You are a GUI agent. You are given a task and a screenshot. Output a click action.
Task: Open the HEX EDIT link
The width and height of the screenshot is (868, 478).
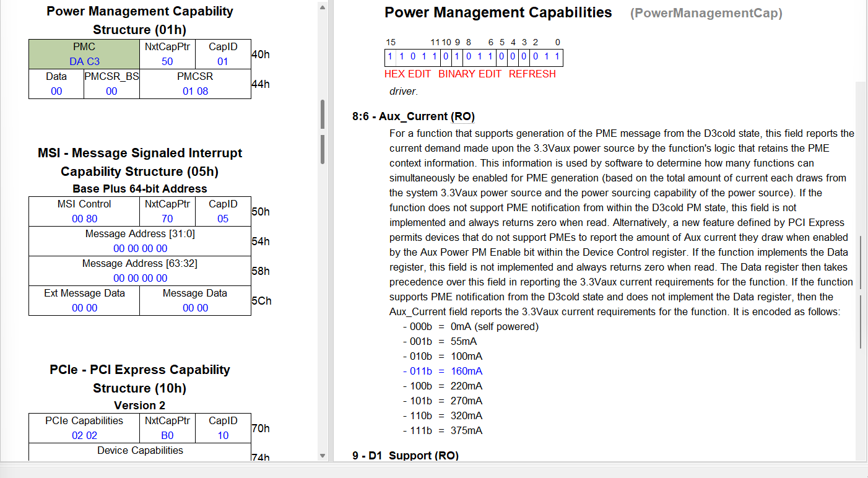(x=407, y=74)
